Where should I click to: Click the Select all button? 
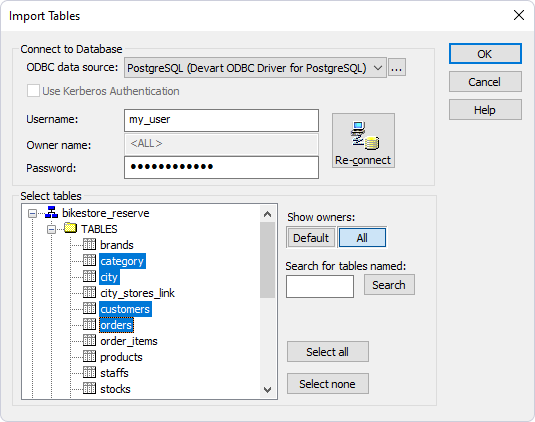click(x=328, y=352)
